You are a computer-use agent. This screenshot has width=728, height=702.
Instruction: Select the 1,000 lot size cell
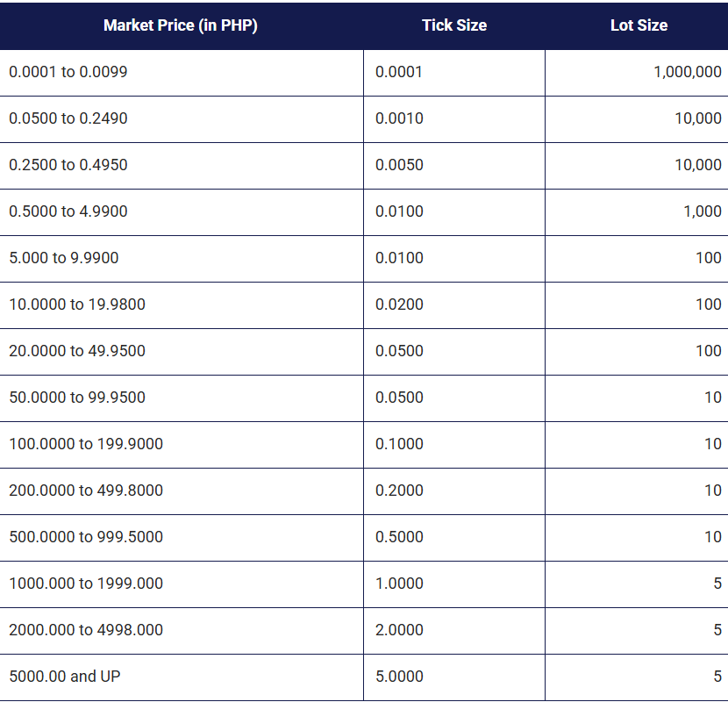(703, 211)
